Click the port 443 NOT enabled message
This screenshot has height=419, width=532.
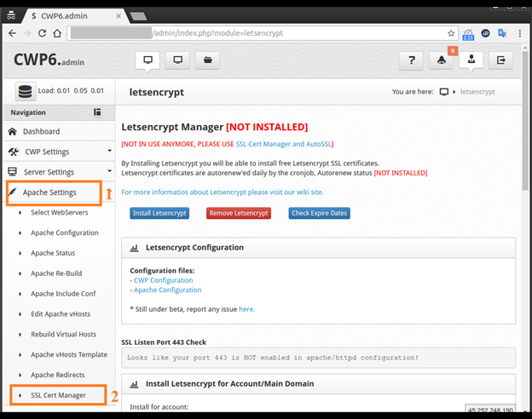click(273, 358)
